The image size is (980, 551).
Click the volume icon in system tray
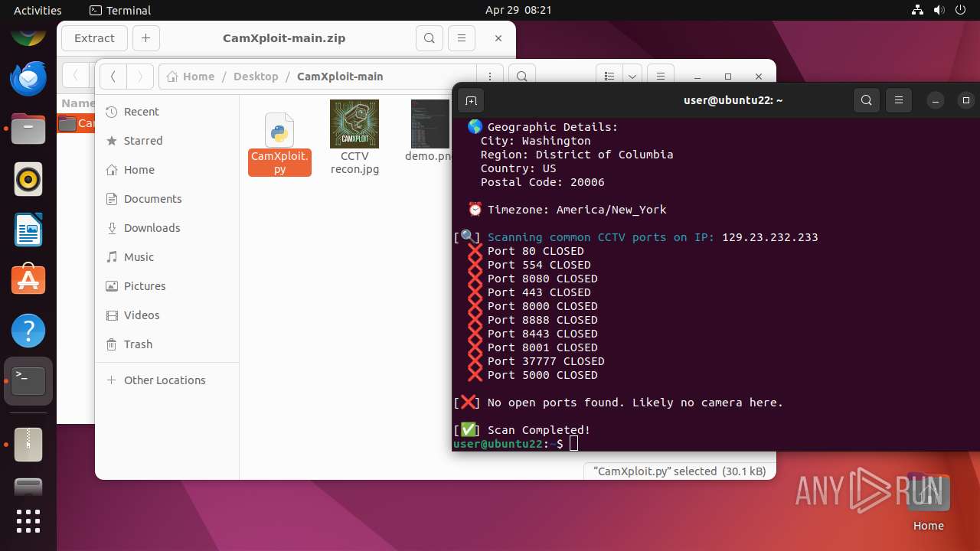point(939,11)
